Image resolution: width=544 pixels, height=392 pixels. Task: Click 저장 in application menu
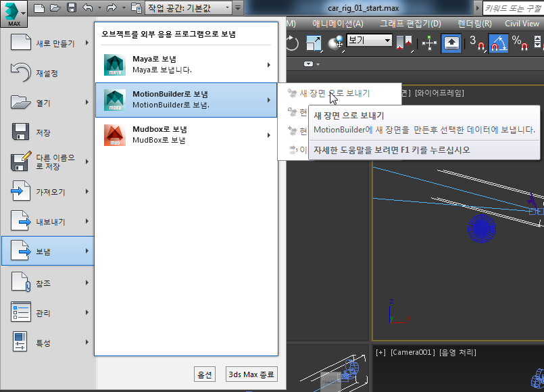pos(48,132)
